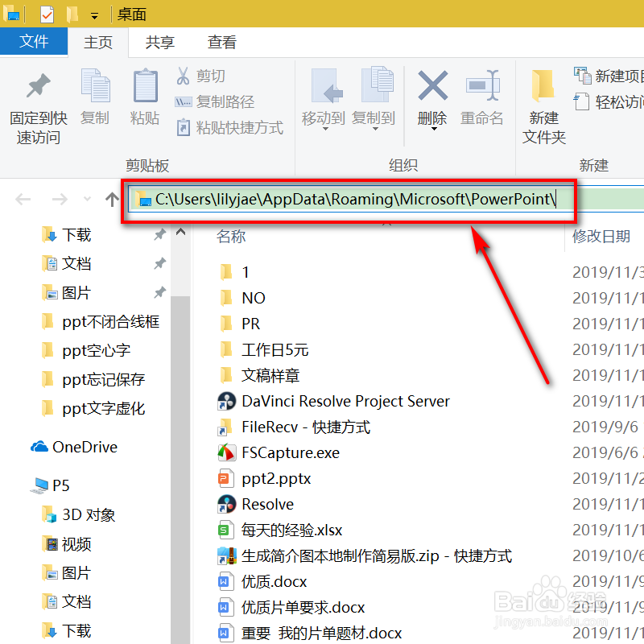Switch to the Home (主页) tab
Screen dimensions: 644x644
click(x=98, y=42)
